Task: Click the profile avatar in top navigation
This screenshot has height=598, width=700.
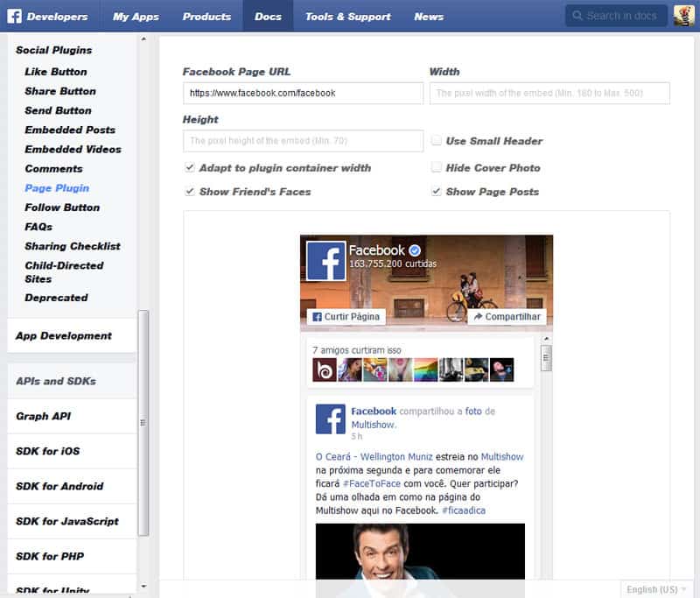Action: pos(682,16)
